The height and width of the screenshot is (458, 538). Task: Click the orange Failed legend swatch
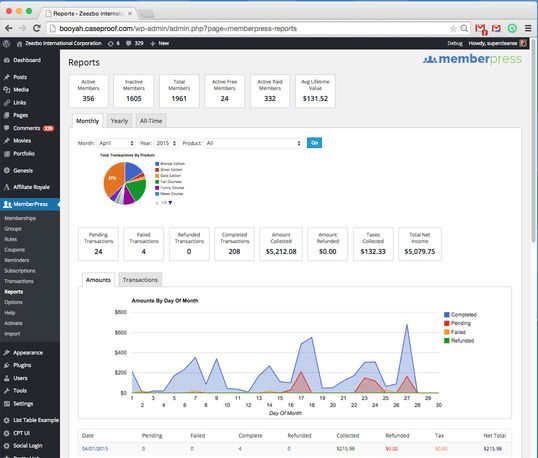coord(447,332)
